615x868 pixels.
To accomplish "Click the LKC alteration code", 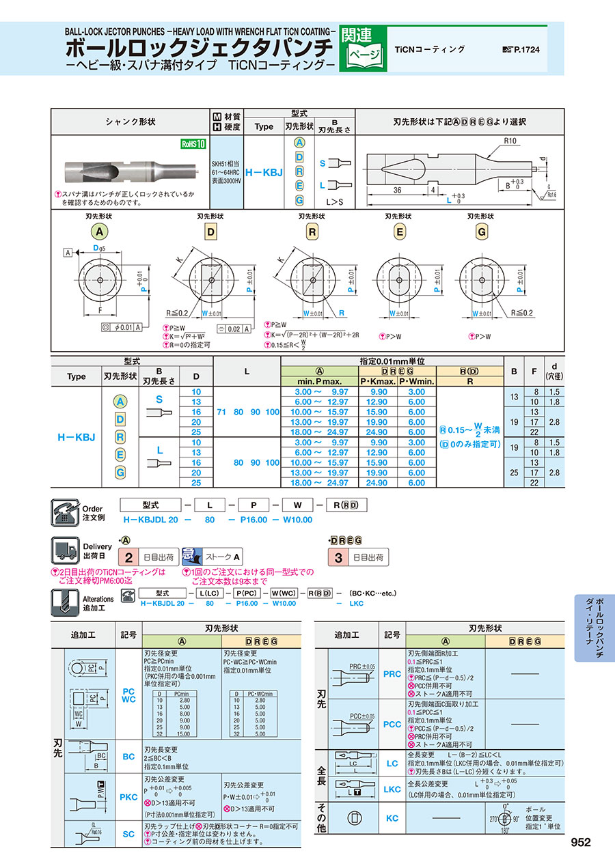I will [392, 789].
